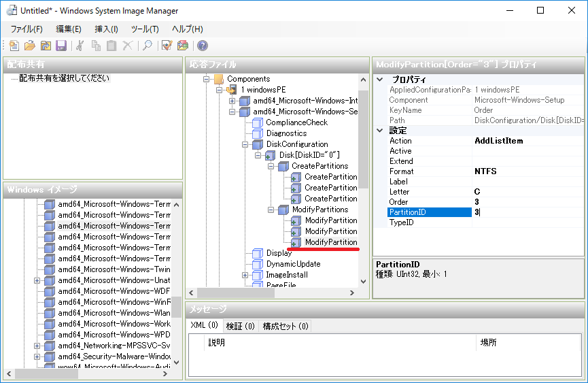Click the Paste clipboard toolbar icon
Image resolution: width=588 pixels, height=383 pixels.
111,46
